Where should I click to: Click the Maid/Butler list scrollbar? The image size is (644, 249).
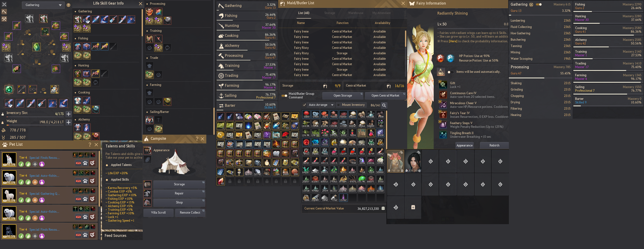tap(405, 39)
